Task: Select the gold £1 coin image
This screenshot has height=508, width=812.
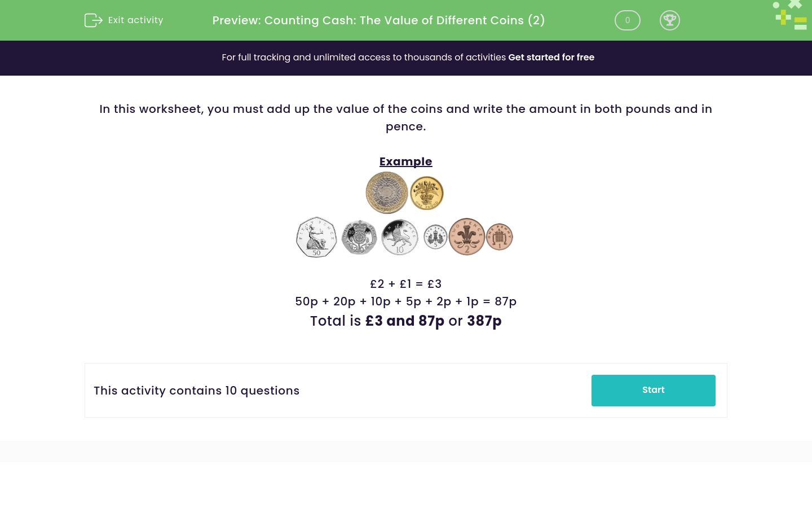Action: click(426, 192)
